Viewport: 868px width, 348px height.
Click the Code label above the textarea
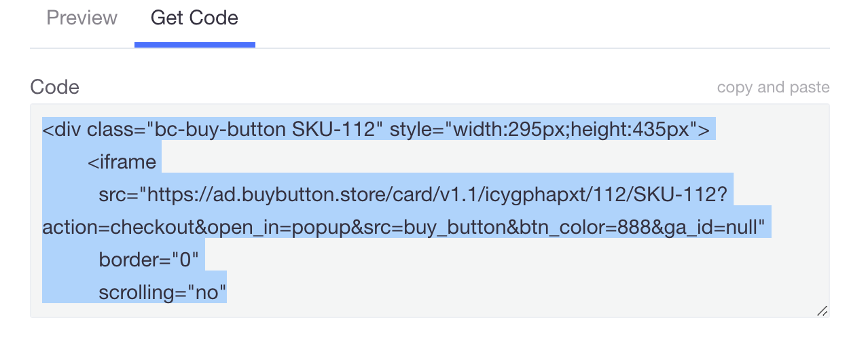pyautogui.click(x=54, y=87)
